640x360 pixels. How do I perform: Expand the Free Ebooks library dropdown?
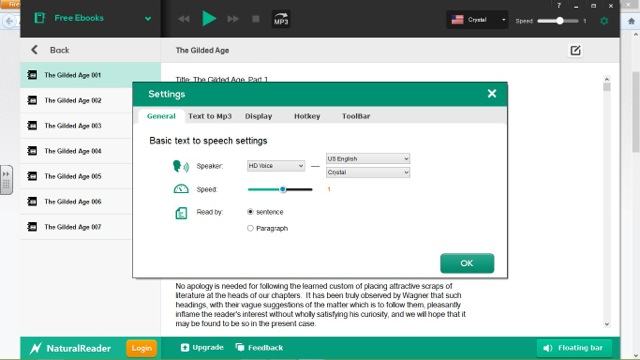[148, 18]
